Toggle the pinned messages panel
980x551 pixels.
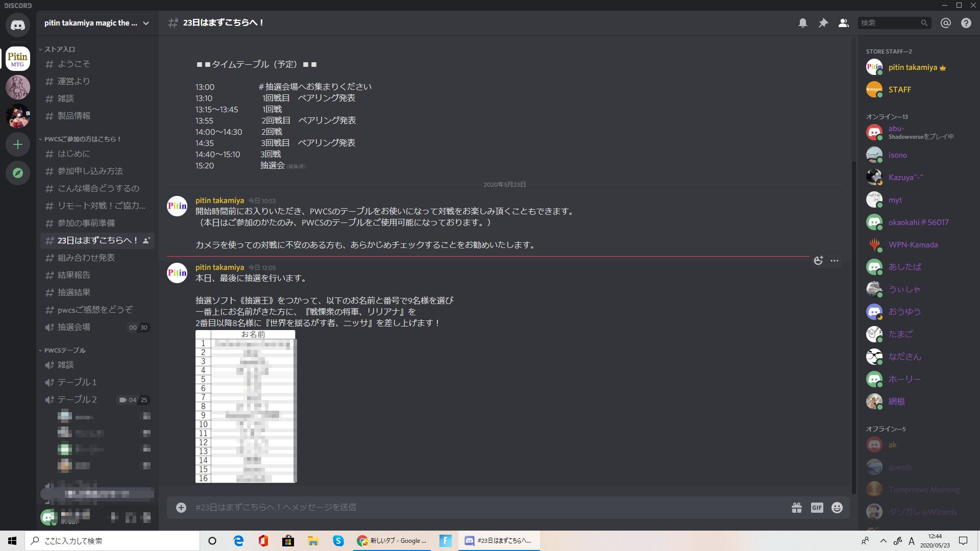point(823,22)
